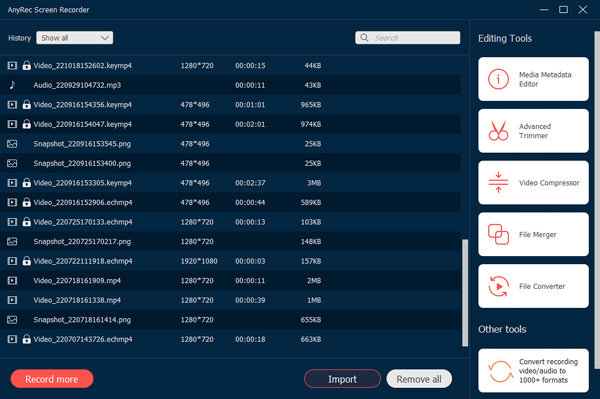The height and width of the screenshot is (399, 600).
Task: Select file Video_221018152602.keymp4
Action: pos(230,65)
